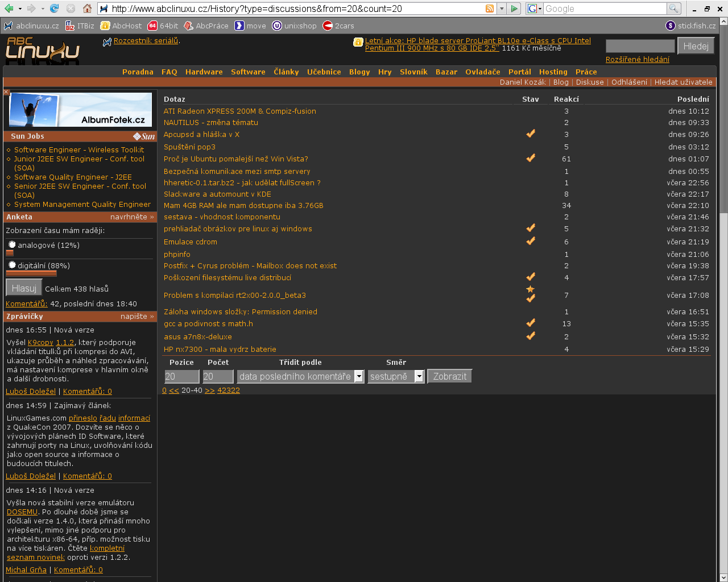
Task: Click the Google search box in the toolbar
Action: pos(605,9)
